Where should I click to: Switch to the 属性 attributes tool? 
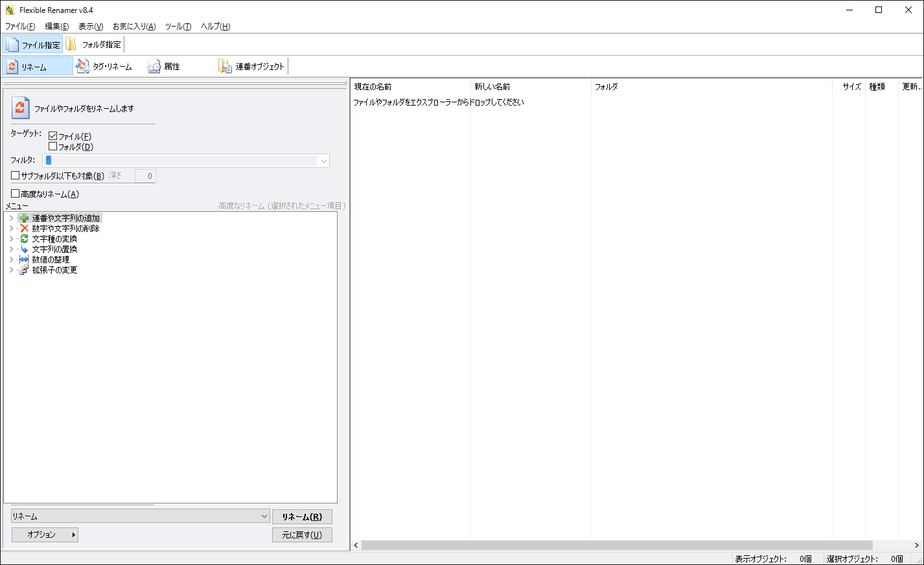(154, 66)
